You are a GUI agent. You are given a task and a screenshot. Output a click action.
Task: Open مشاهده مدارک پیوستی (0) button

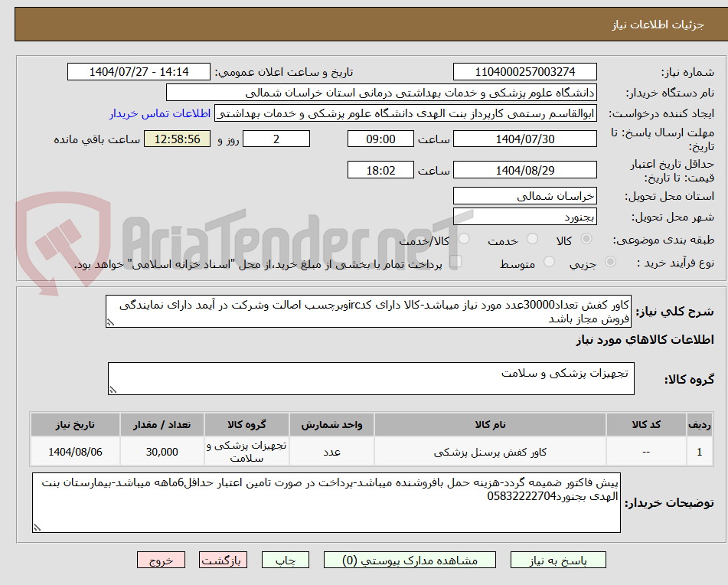tap(410, 560)
